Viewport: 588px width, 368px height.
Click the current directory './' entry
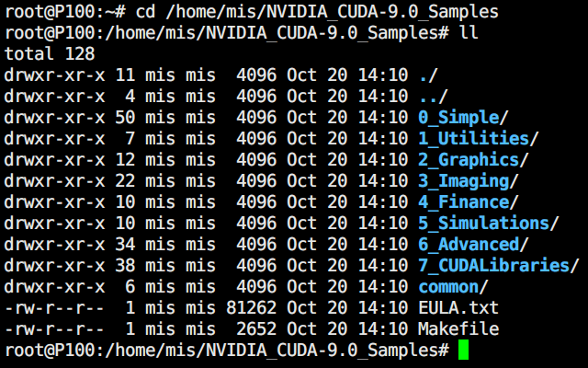click(x=428, y=75)
